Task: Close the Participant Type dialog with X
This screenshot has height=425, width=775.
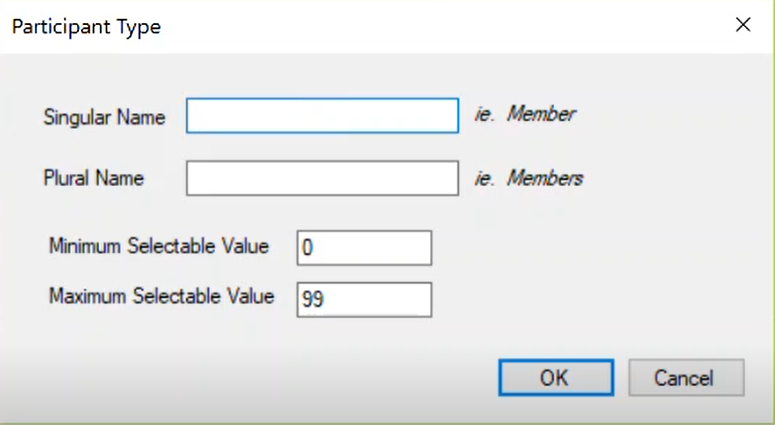Action: pyautogui.click(x=743, y=25)
